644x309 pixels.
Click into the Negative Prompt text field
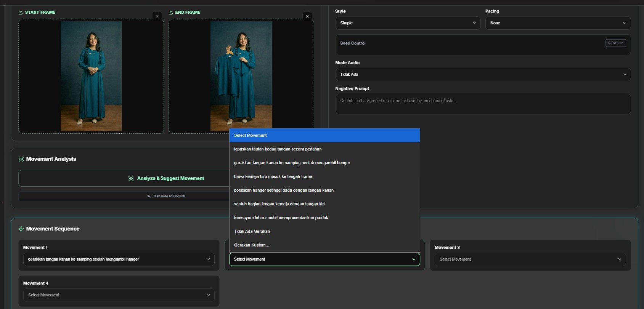(x=482, y=104)
